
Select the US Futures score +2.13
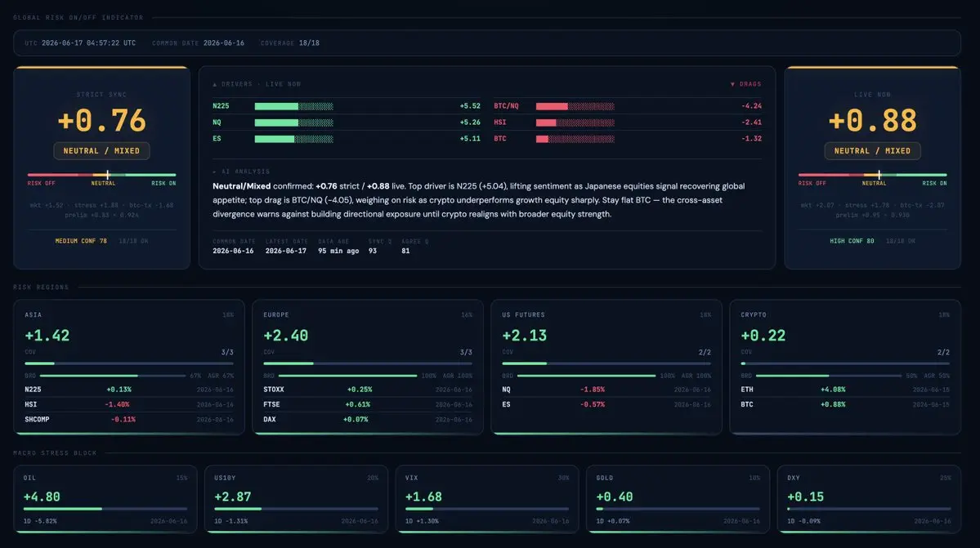(525, 336)
